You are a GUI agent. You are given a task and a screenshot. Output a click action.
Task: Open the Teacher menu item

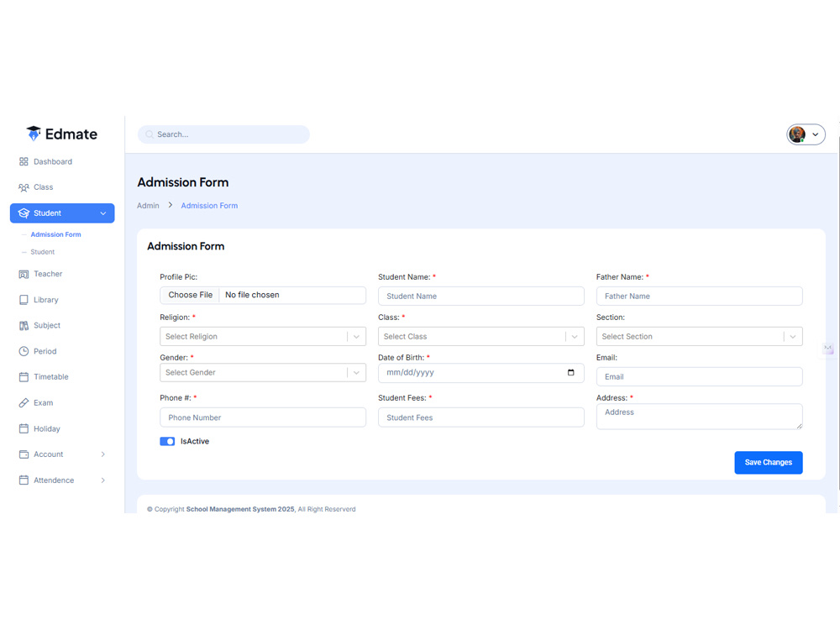[x=48, y=274]
